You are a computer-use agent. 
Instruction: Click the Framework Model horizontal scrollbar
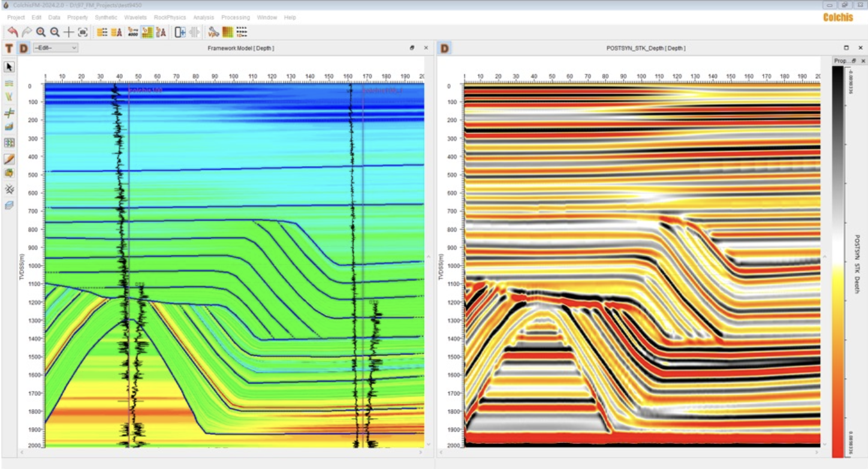pos(222,452)
